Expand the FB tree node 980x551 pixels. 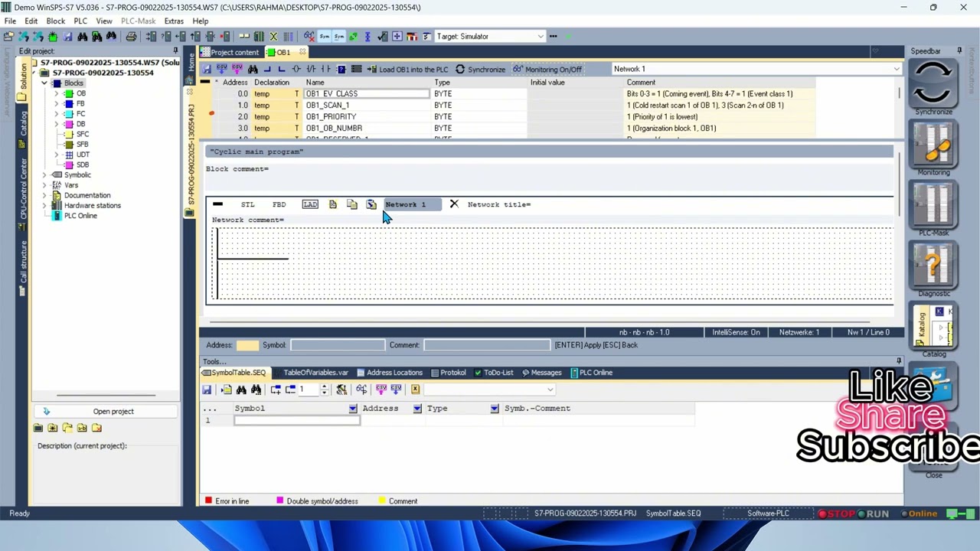click(56, 103)
